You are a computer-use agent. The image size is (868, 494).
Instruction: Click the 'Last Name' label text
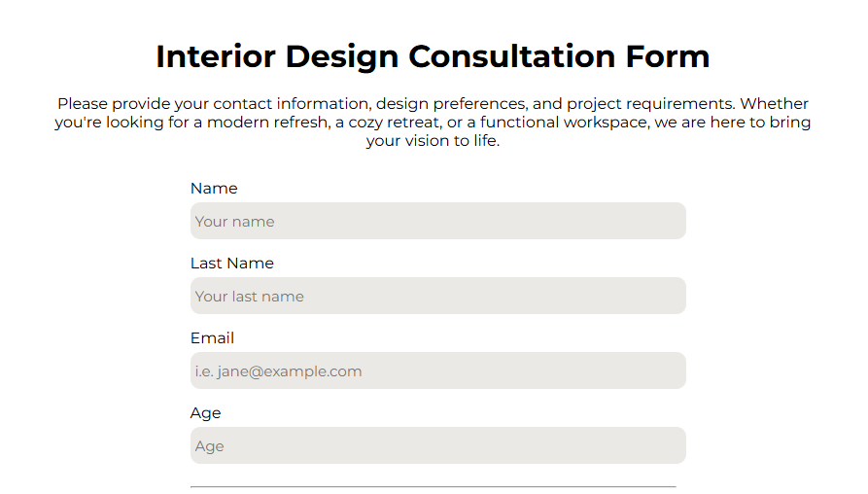point(232,264)
